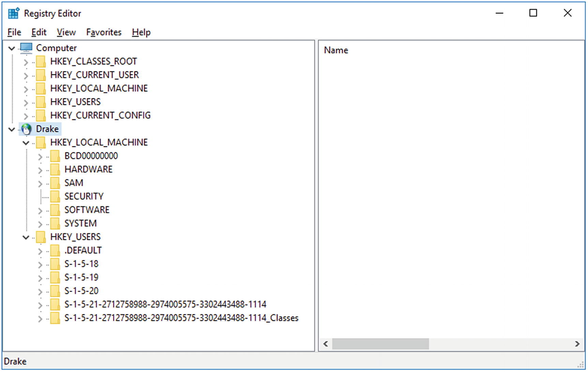Open the View menu
Viewport: 588px width, 372px height.
click(66, 32)
